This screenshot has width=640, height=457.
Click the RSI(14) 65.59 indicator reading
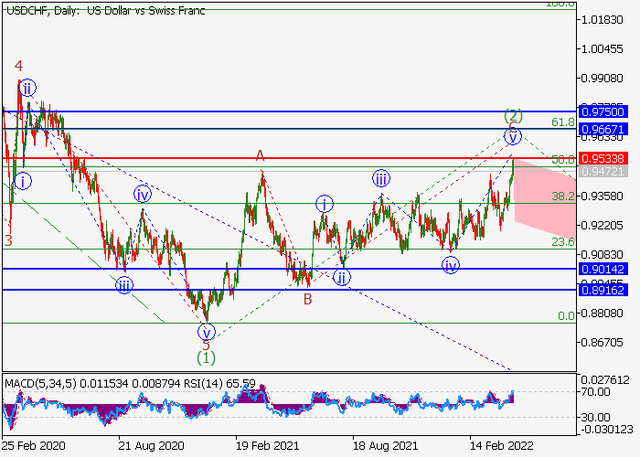(220, 384)
